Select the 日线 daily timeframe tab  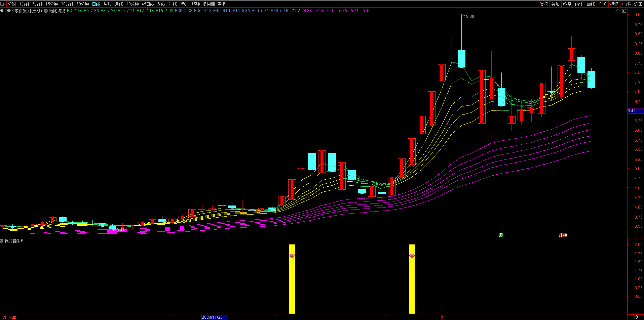(x=96, y=4)
